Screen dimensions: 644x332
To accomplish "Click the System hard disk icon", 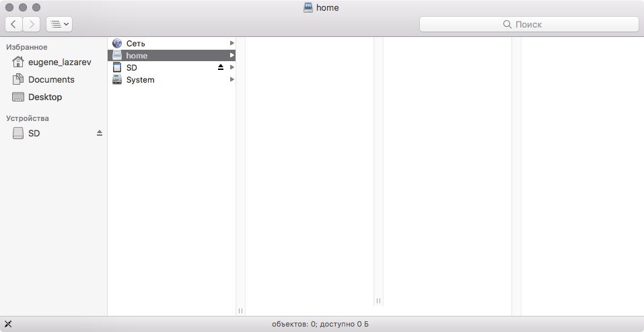I will coord(117,79).
